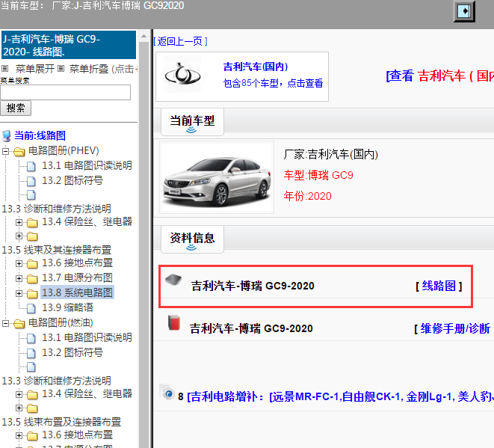Open the 维修手册/诊断 link
494x448 pixels.
tap(455, 329)
